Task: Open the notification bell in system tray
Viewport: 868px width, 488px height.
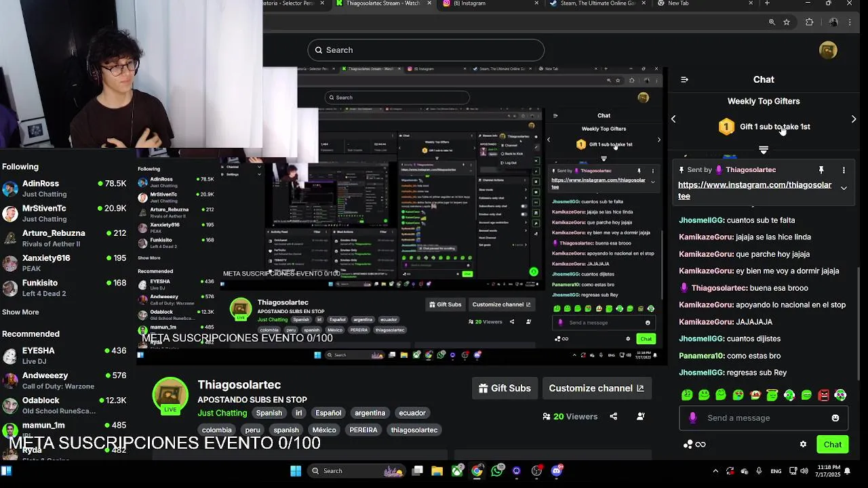Action: coord(847,471)
